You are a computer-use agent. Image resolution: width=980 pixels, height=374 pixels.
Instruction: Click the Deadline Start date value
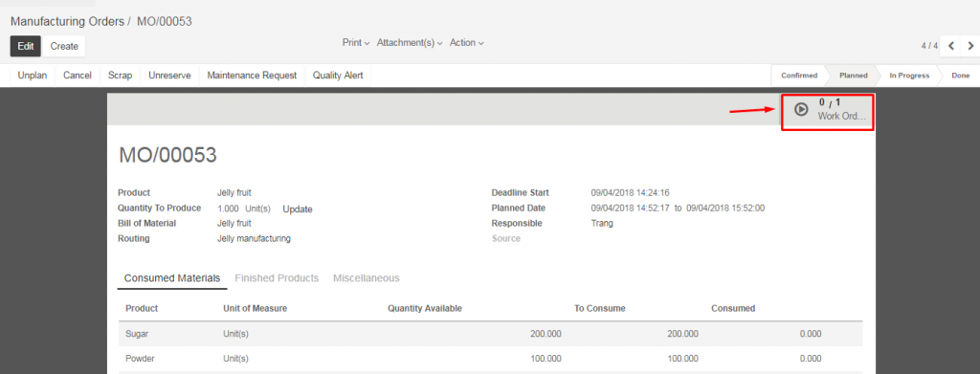point(630,193)
